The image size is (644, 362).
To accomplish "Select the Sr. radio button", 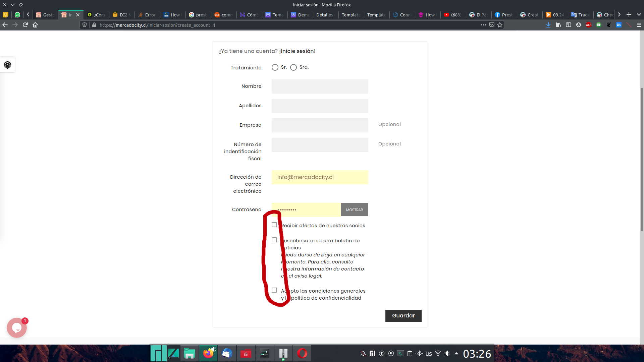I will (x=275, y=67).
